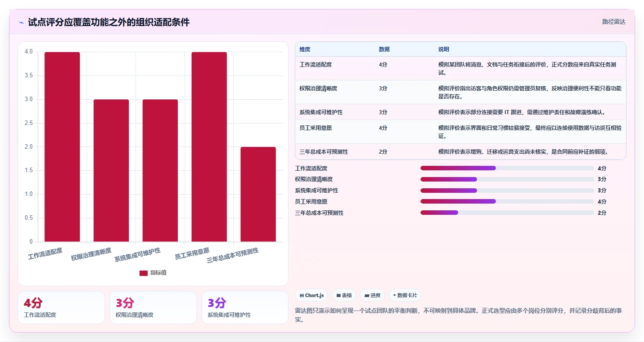Select the 数据卡片 tag chip
This screenshot has width=644, height=342.
405,295
